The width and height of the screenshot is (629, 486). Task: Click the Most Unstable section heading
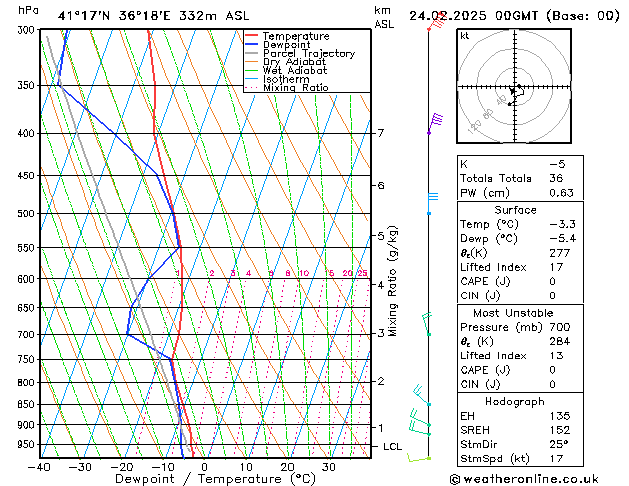coord(513,313)
